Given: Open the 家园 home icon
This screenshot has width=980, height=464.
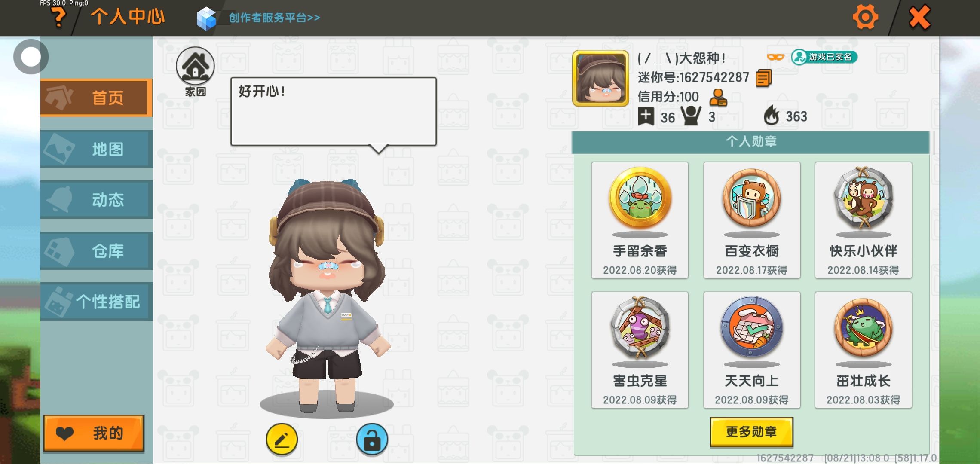Looking at the screenshot, I should click(195, 66).
